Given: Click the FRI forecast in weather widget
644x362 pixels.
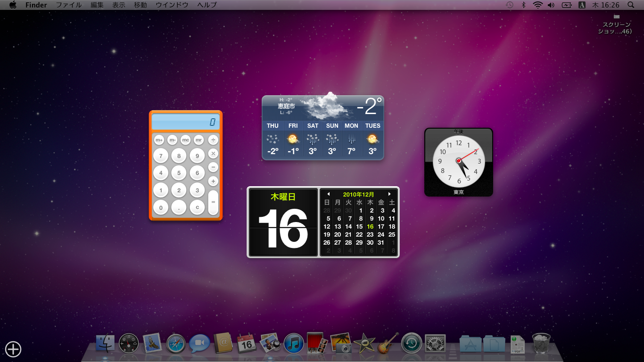Looking at the screenshot, I should [x=293, y=139].
